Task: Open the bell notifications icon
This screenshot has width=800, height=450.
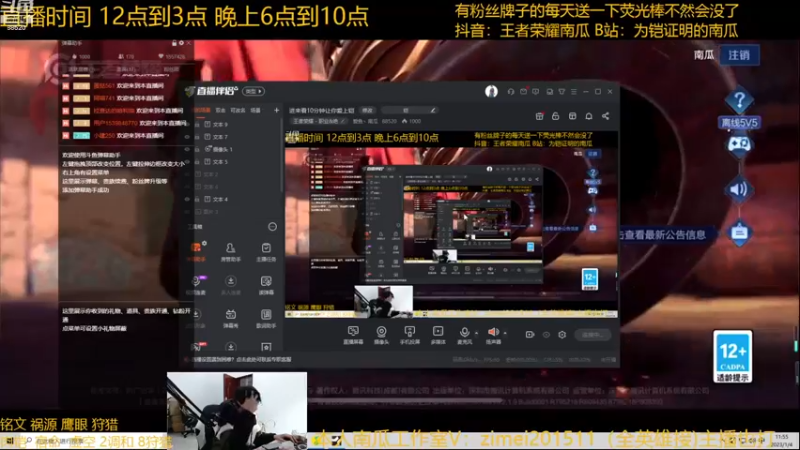Action: 589,116
